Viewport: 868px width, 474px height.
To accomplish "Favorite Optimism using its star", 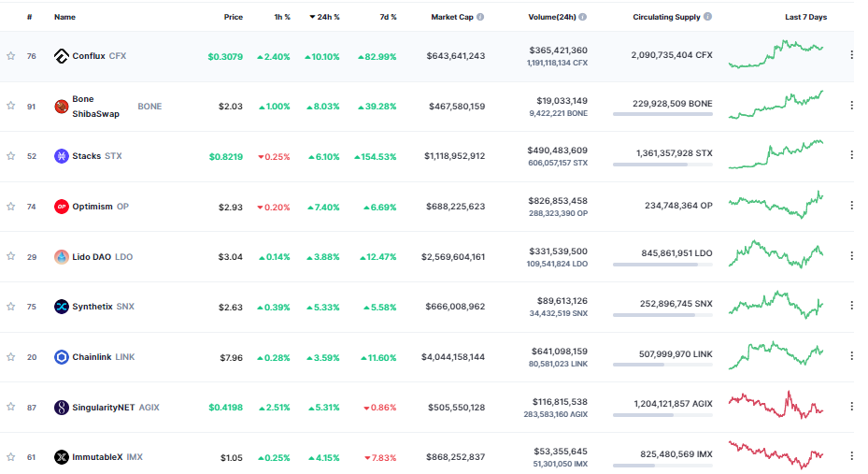I will (x=10, y=207).
